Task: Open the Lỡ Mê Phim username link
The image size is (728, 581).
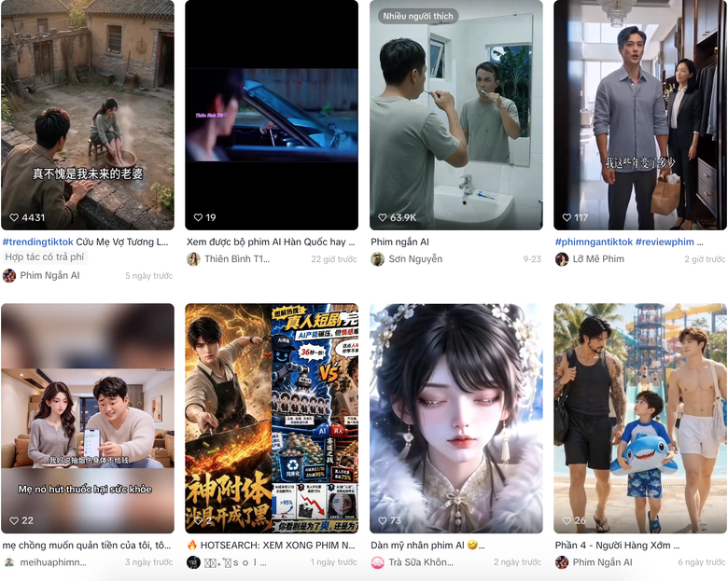Action: pos(598,259)
